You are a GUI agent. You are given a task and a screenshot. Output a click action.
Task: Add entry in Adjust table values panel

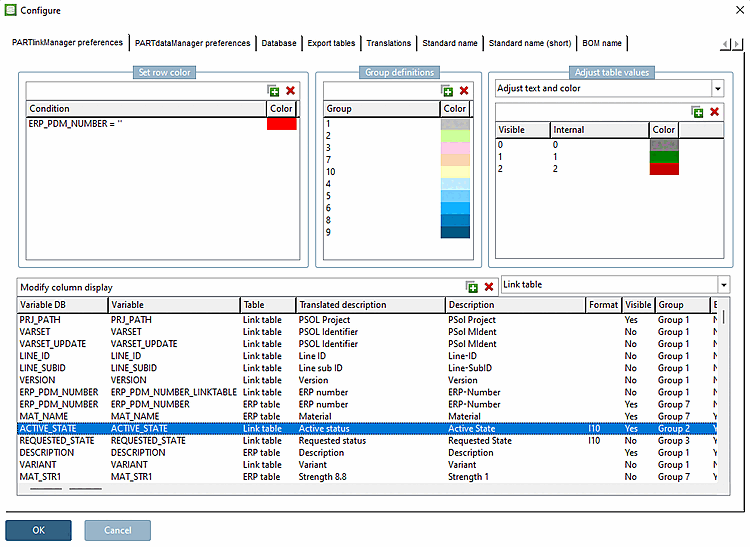pyautogui.click(x=697, y=112)
